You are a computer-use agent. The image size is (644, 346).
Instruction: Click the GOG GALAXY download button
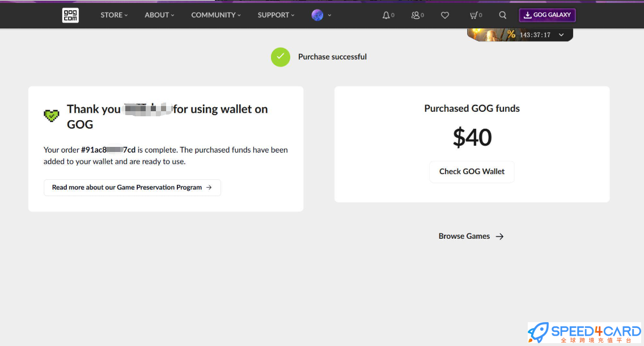click(547, 15)
